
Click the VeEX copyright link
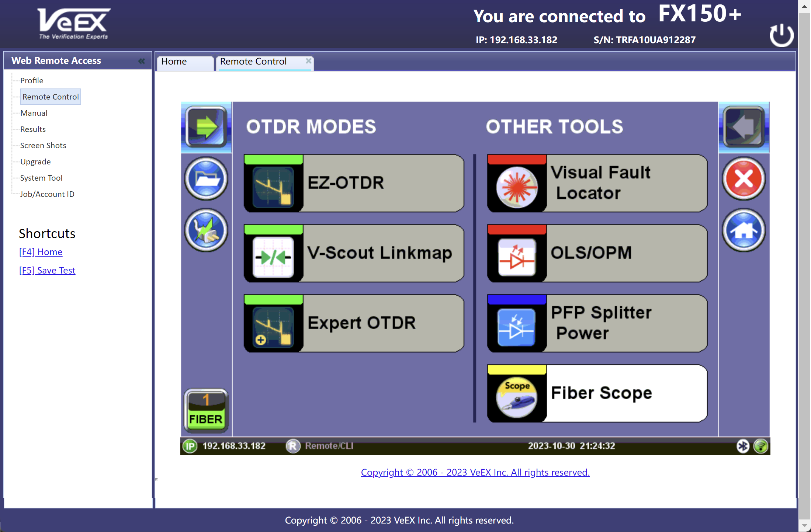475,472
